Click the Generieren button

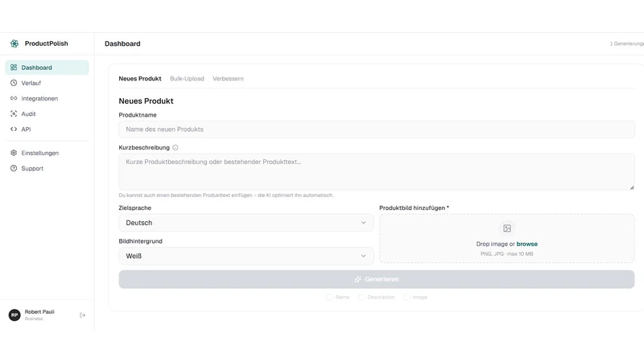(x=377, y=279)
